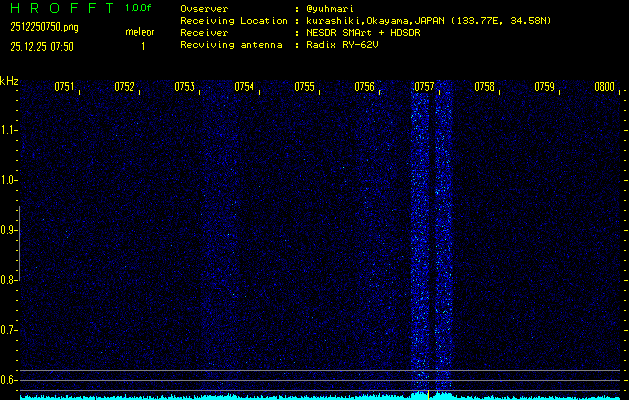Click the 1.0 kHz axis label
This screenshot has width=629, height=400.
coord(7,180)
